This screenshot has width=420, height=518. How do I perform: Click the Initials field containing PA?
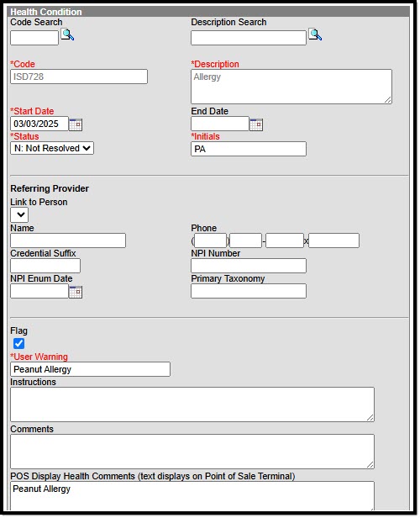point(249,149)
